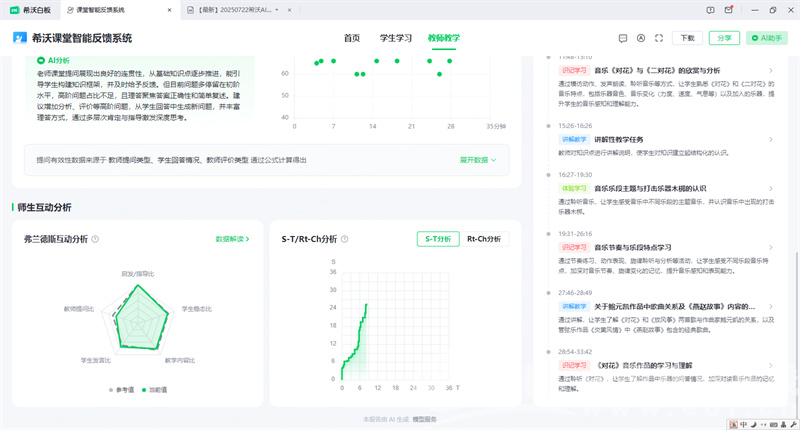Open the AI助手 button
The width and height of the screenshot is (800, 430).
(767, 38)
